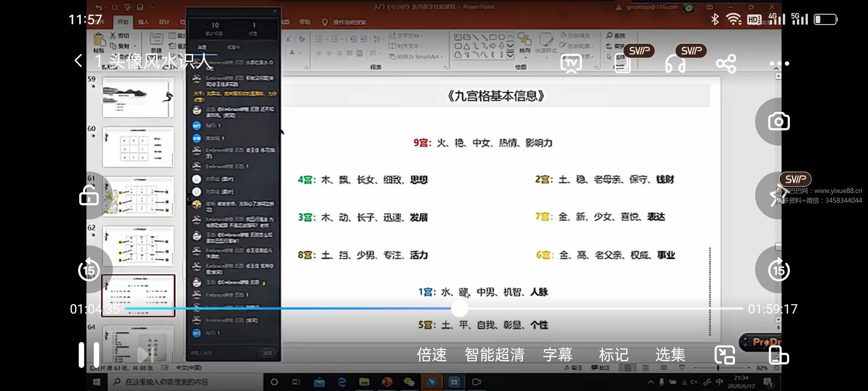Toggle the screen lock icon
The image size is (868, 391).
[89, 195]
